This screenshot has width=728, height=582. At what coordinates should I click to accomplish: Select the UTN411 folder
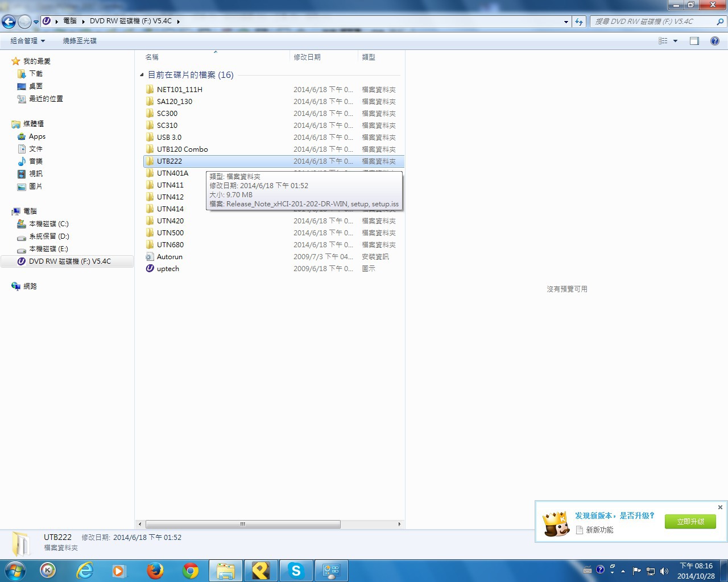170,185
